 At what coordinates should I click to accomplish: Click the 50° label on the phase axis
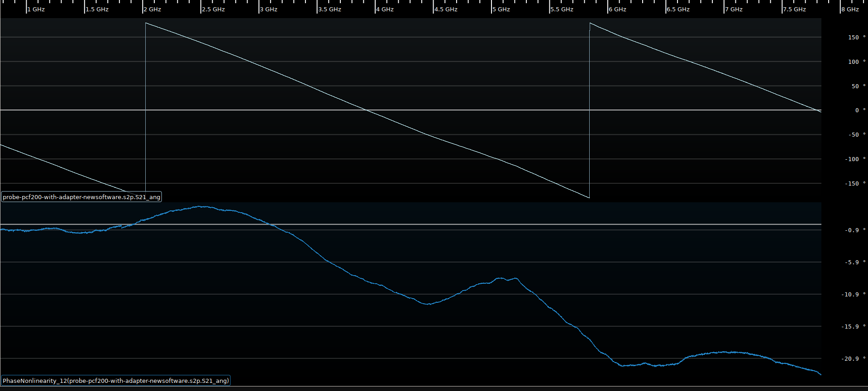point(858,86)
